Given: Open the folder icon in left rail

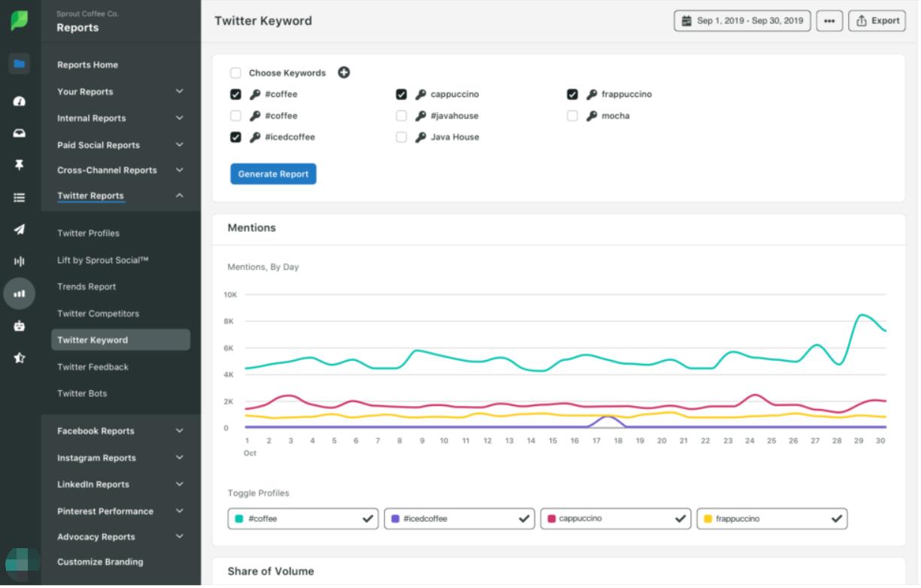Looking at the screenshot, I should point(20,64).
